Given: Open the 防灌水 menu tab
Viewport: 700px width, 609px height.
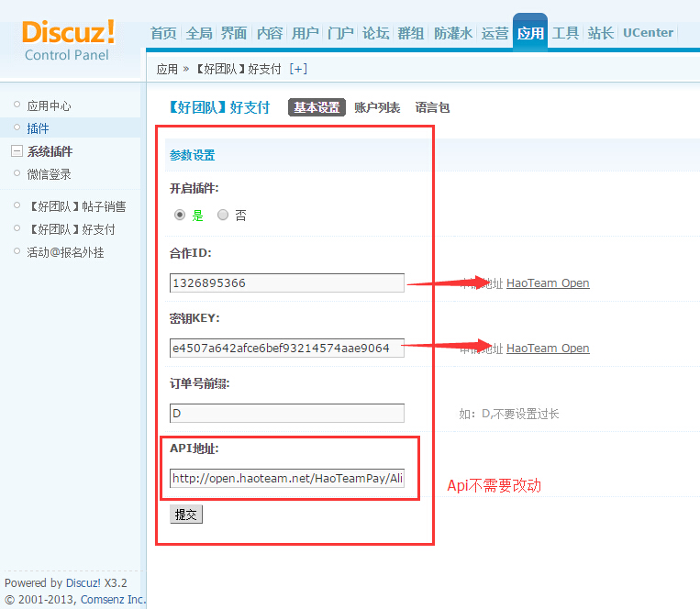Looking at the screenshot, I should pos(453,33).
